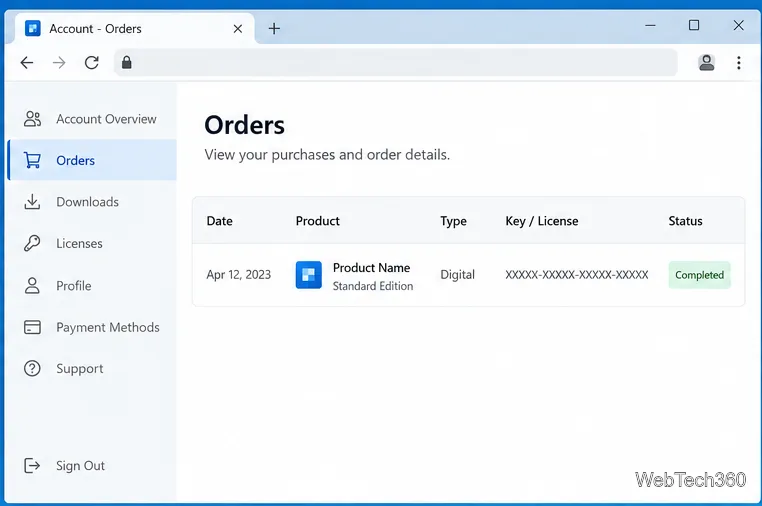Click the Sign Out exit icon

[x=32, y=465]
